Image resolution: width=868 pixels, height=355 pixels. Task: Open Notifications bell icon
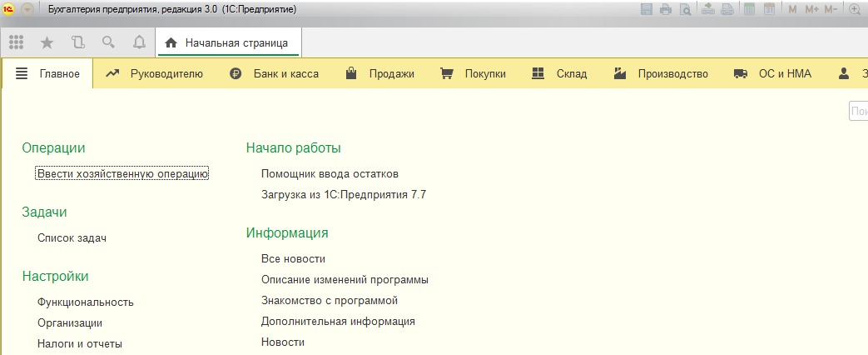tap(140, 42)
